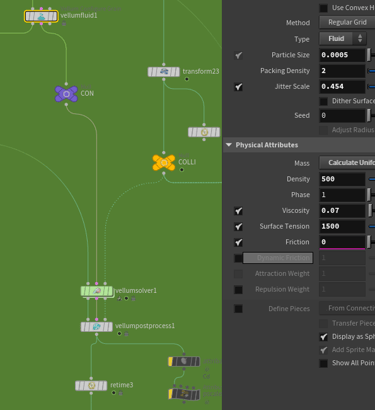Select the dark pscale attribute node
Screen dimensions: 375x410
[184, 394]
